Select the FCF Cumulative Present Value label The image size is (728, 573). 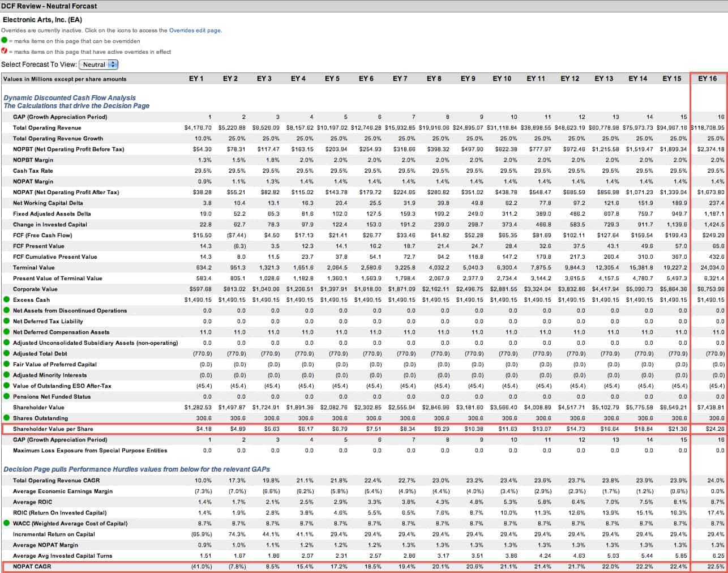[55, 256]
